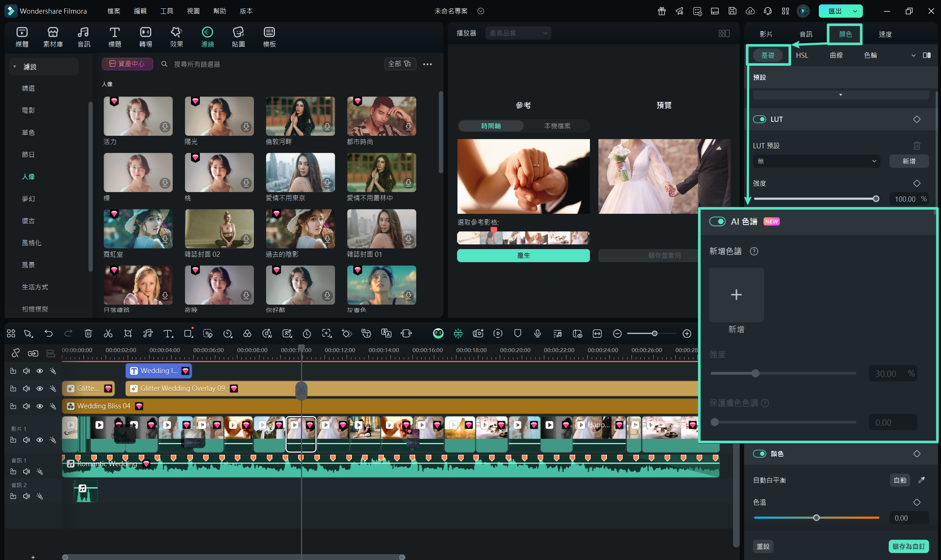Click the LUT 預設 trash icon
The image size is (941, 560).
[x=916, y=145]
